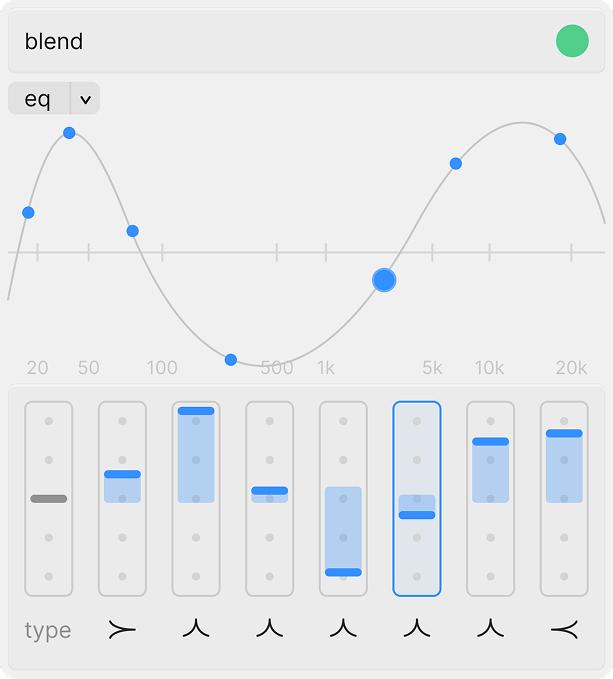Click the blend header bar
The height and width of the screenshot is (679, 613).
point(280,41)
